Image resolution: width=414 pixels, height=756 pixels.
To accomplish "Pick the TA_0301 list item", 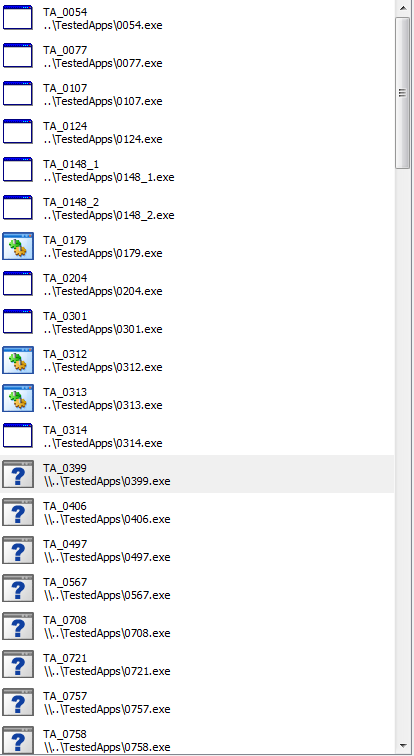I will tap(197, 322).
